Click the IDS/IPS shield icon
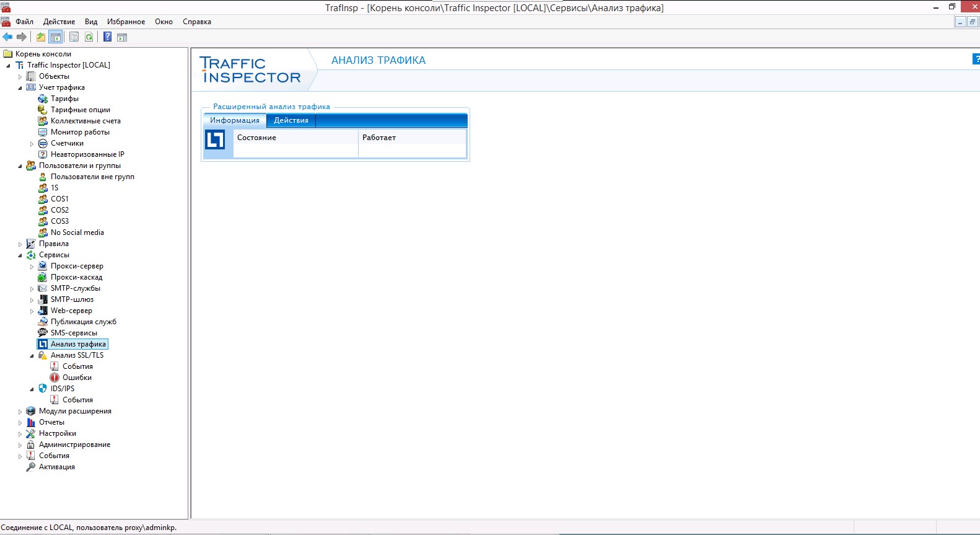The image size is (980, 535). click(x=43, y=389)
